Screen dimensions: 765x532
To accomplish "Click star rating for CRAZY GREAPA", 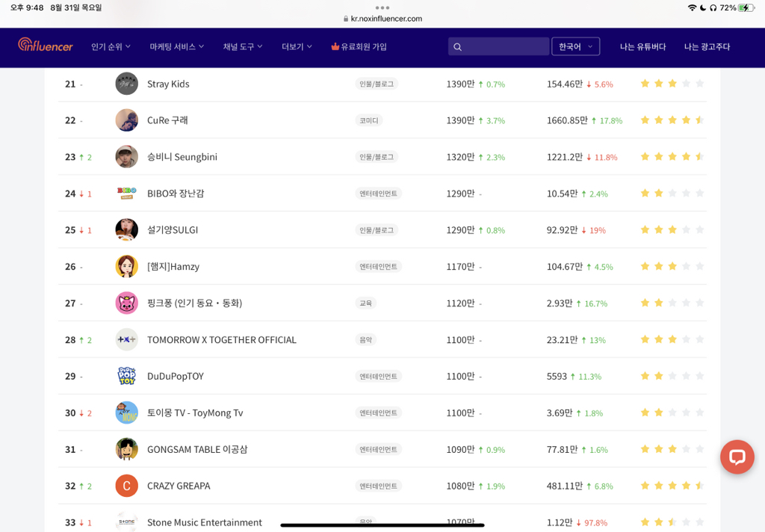I will point(672,486).
